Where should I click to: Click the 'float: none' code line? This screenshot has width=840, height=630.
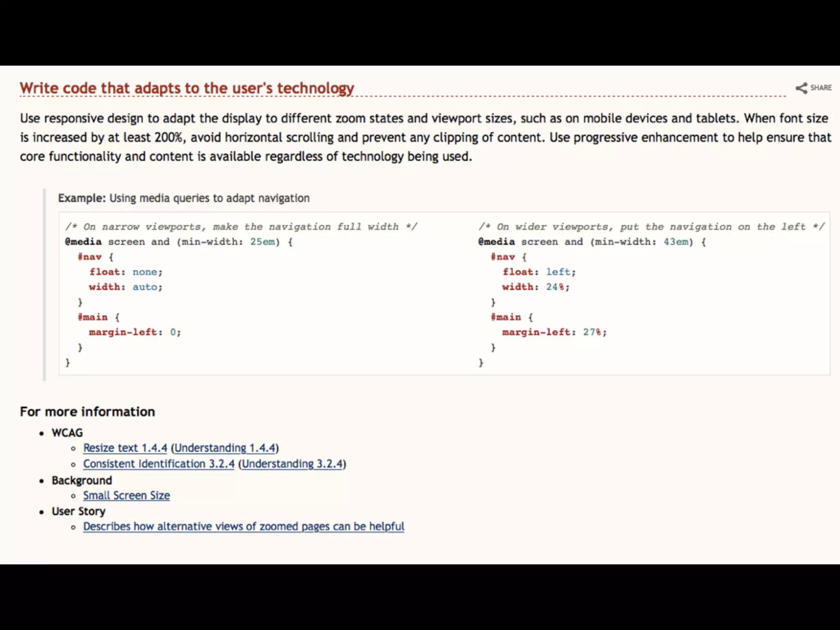coord(126,272)
